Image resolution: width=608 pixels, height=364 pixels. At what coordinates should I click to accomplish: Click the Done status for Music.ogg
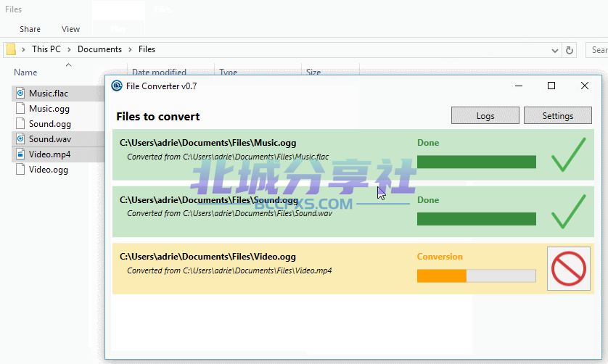point(428,143)
